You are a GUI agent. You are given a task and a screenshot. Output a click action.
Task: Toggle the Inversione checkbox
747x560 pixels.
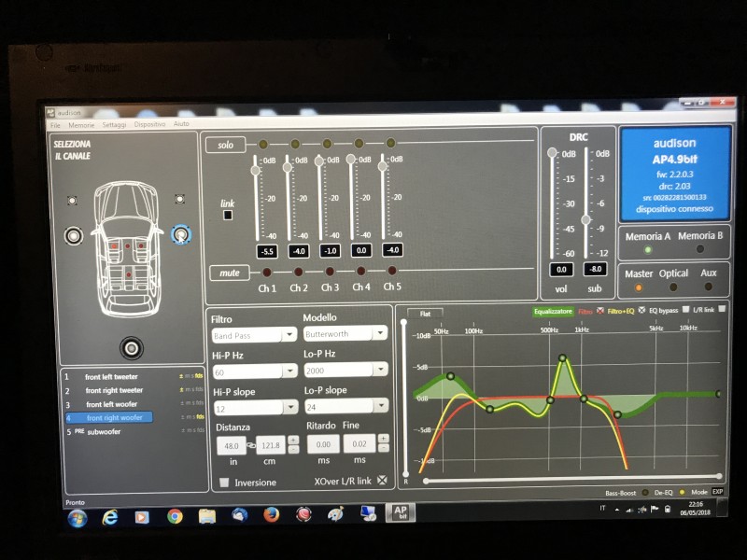[224, 483]
